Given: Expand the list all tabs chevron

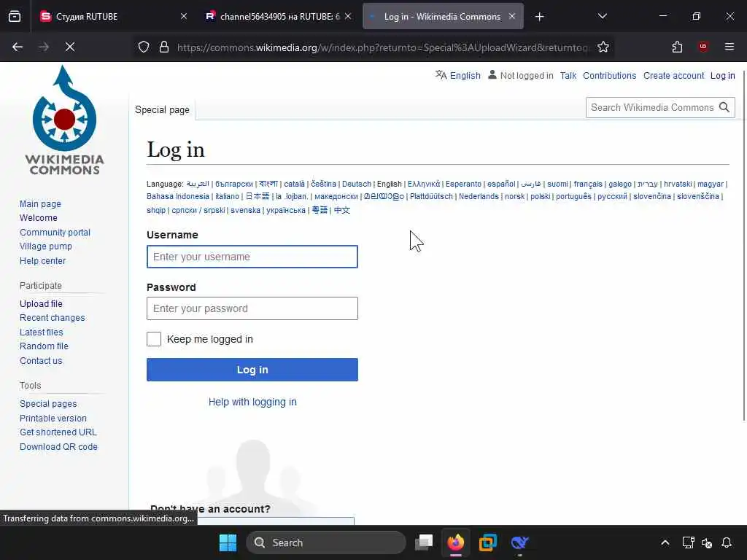Looking at the screenshot, I should [602, 16].
